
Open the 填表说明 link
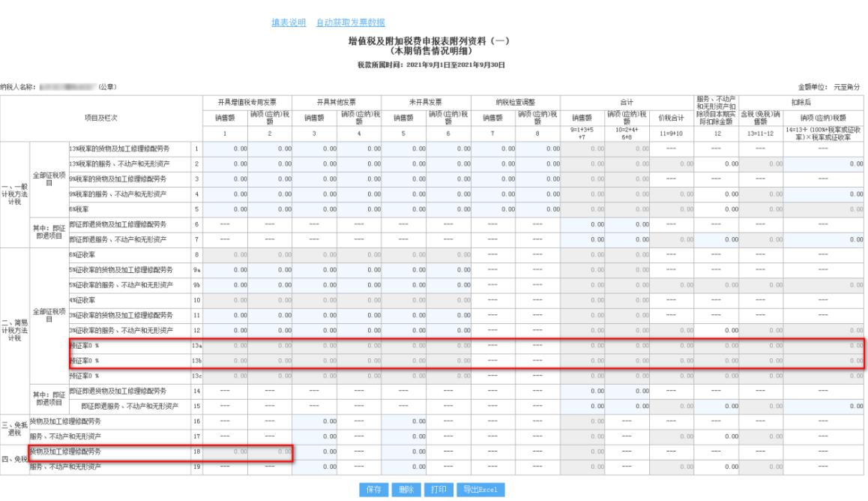point(288,23)
